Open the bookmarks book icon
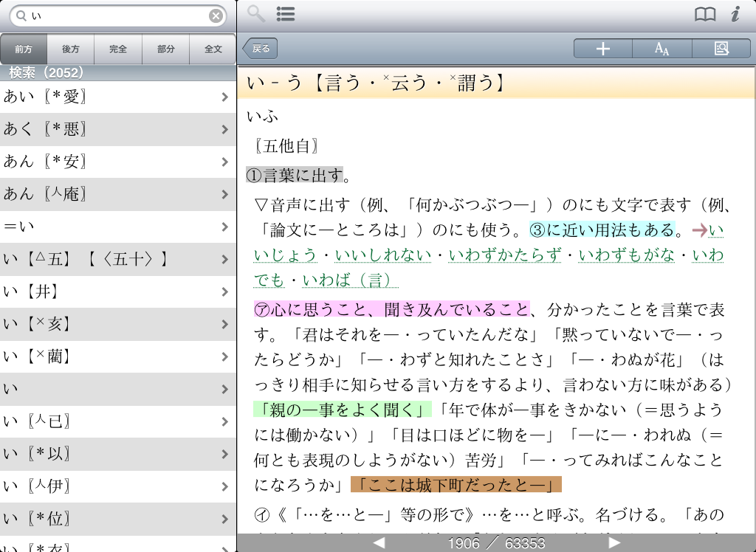The height and width of the screenshot is (552, 756). click(x=705, y=14)
